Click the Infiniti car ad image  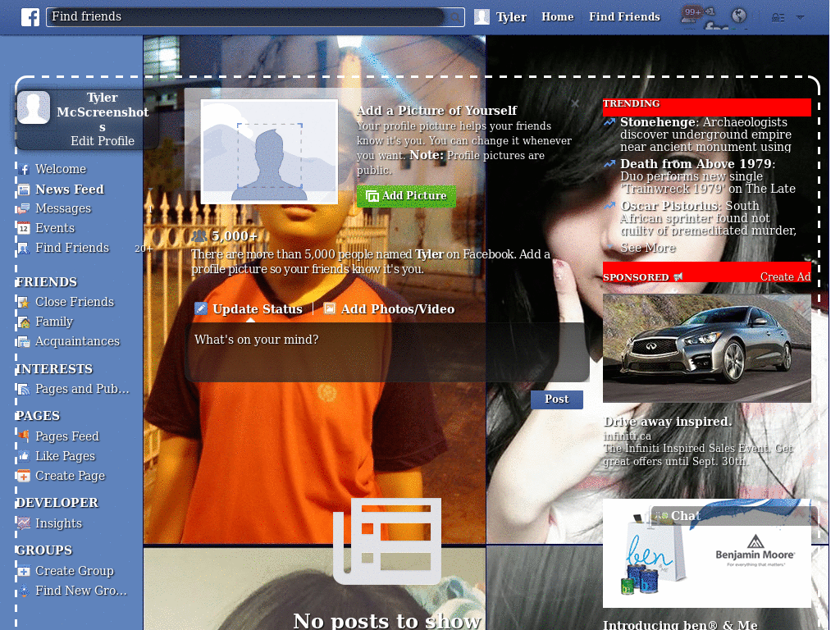pyautogui.click(x=706, y=348)
